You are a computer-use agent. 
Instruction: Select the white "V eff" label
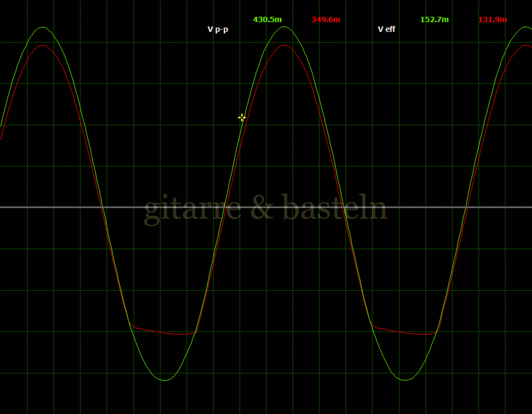[x=386, y=29]
